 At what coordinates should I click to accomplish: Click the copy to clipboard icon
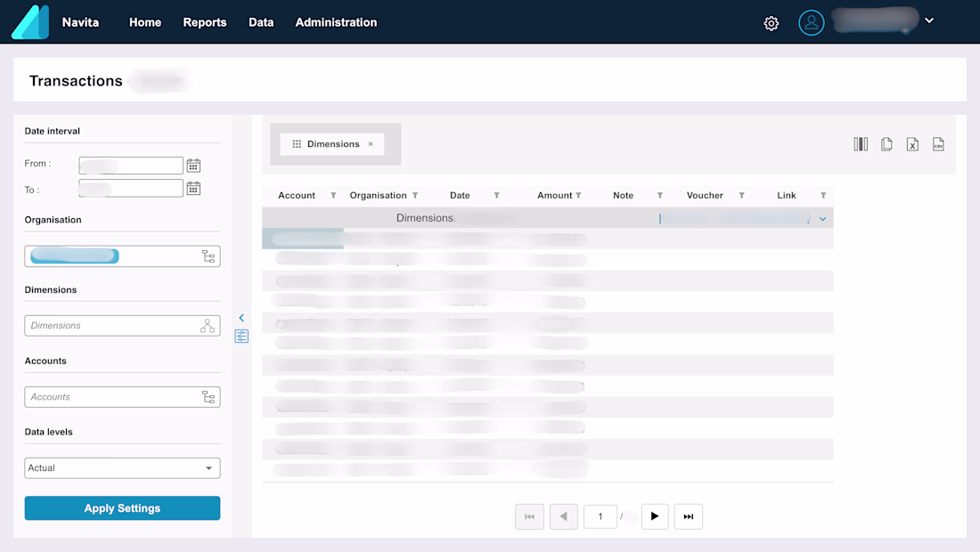pyautogui.click(x=886, y=144)
